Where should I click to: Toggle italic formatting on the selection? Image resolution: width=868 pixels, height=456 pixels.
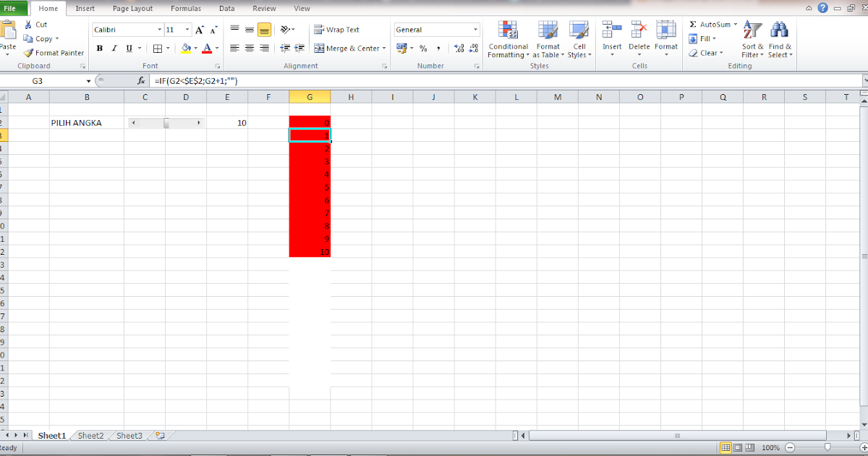tap(114, 48)
